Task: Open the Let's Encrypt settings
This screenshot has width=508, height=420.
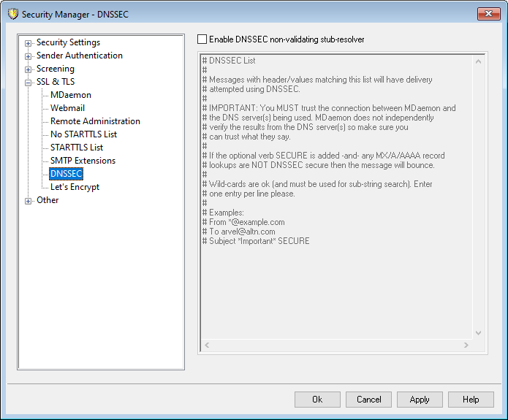Action: click(x=75, y=187)
